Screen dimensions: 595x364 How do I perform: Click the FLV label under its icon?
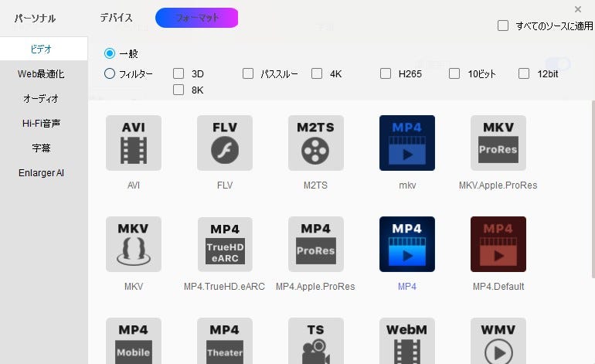coord(225,185)
